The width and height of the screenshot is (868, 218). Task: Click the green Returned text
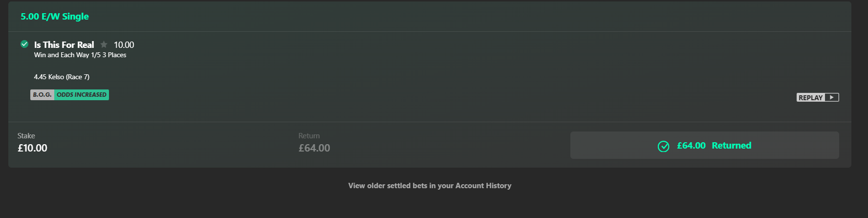coord(731,146)
